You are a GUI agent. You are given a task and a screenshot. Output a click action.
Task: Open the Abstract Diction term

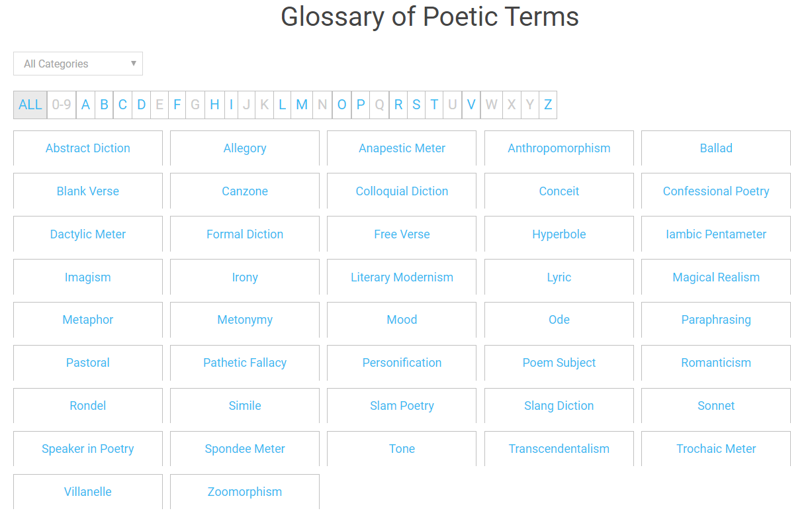coord(88,148)
